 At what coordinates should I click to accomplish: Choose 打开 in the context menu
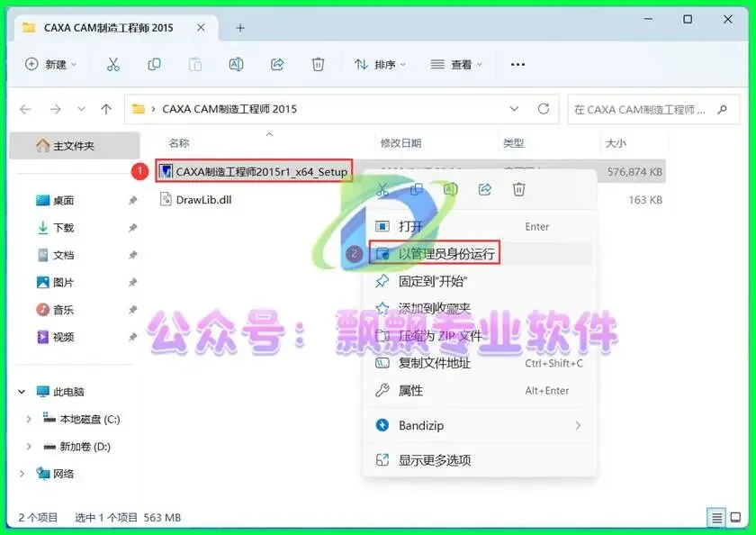tap(479, 226)
